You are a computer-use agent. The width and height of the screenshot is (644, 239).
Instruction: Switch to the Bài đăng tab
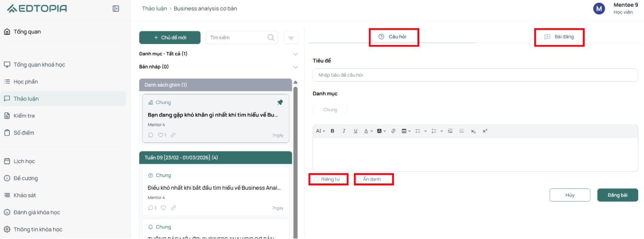point(559,37)
